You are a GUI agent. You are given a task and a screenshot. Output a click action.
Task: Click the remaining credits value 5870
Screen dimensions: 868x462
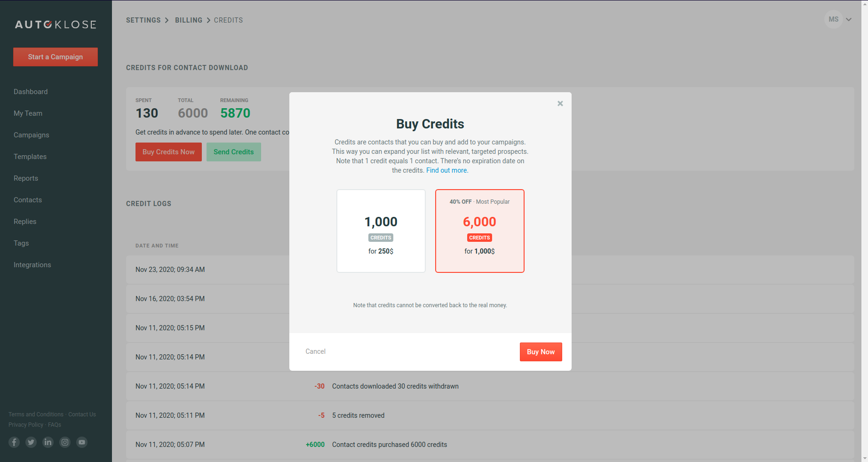pyautogui.click(x=235, y=113)
